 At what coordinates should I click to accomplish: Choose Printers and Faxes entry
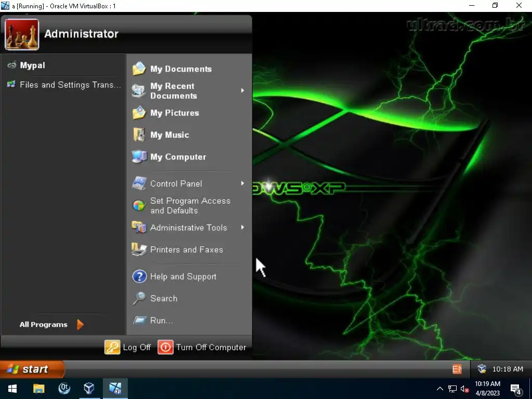pos(188,250)
